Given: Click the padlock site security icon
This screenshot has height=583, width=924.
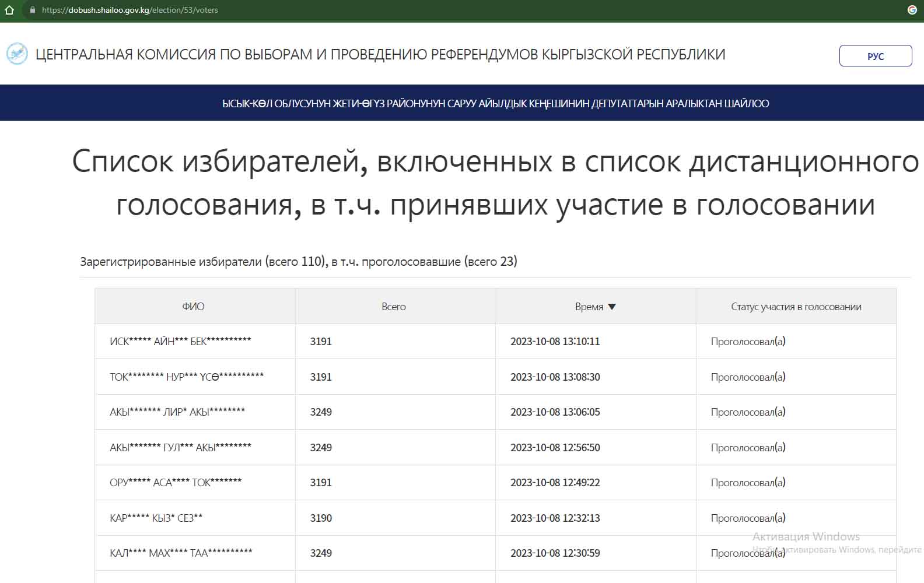Looking at the screenshot, I should pyautogui.click(x=33, y=10).
